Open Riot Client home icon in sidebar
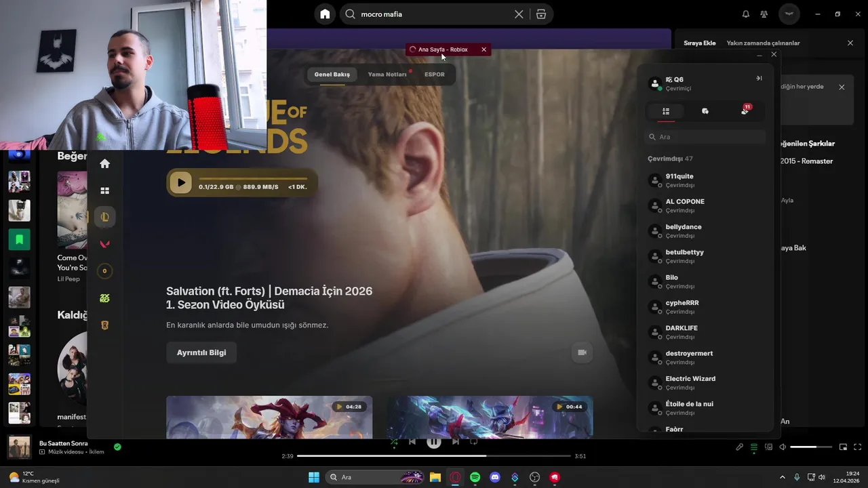 pos(104,163)
